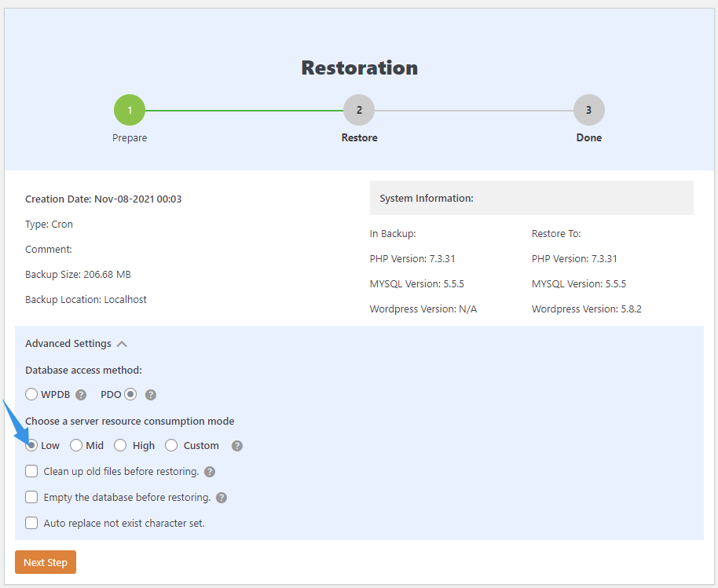The width and height of the screenshot is (718, 588).
Task: Click the Database access method: label
Action: (83, 371)
